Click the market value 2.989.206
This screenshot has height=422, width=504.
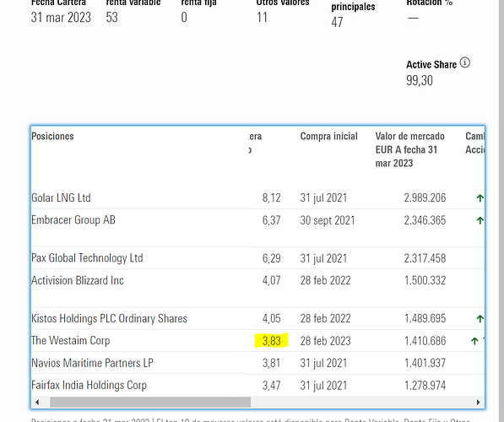point(425,197)
